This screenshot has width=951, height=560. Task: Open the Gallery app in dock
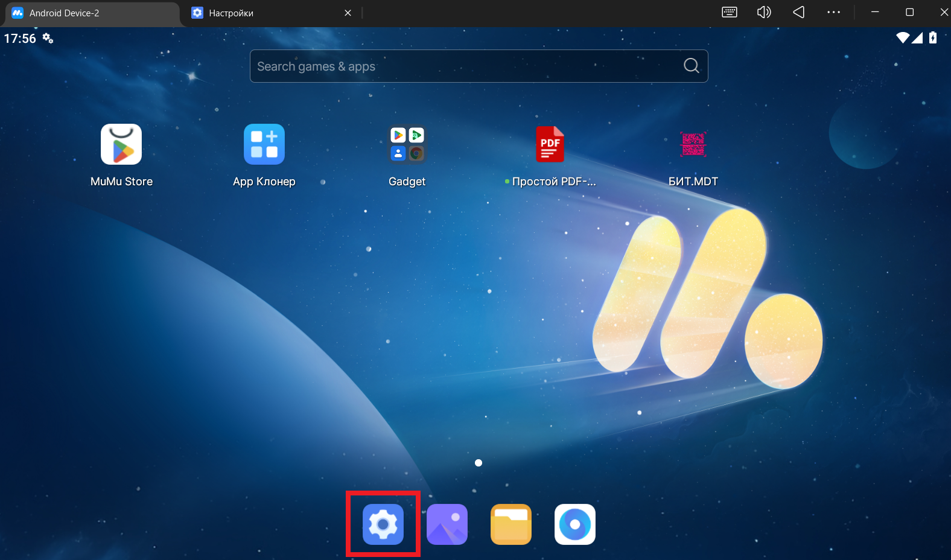pyautogui.click(x=447, y=524)
